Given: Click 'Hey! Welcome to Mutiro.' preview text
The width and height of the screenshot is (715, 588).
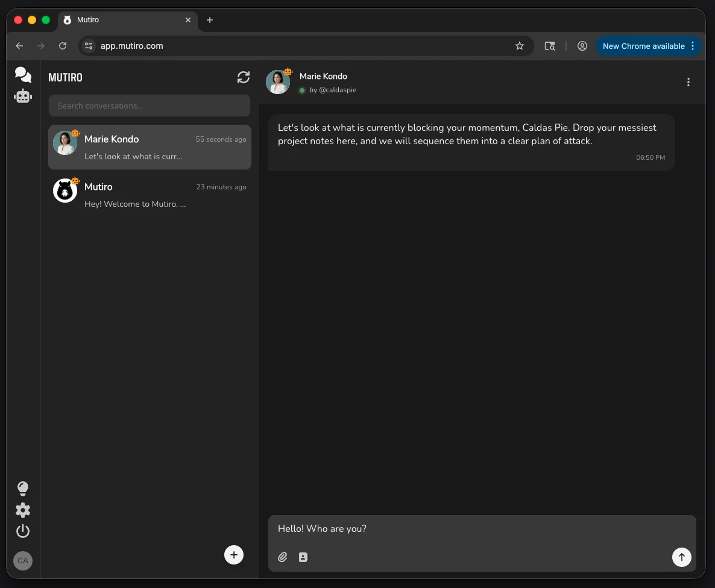Looking at the screenshot, I should coord(135,204).
